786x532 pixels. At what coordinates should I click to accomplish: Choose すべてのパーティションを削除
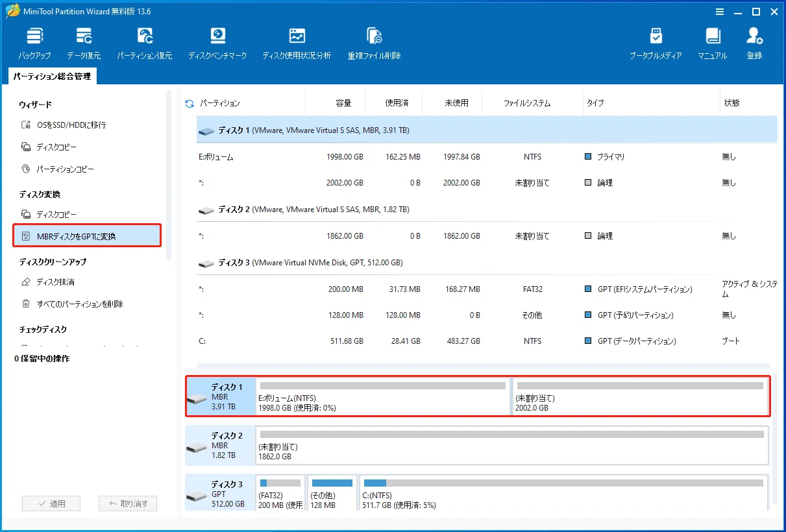tap(72, 304)
